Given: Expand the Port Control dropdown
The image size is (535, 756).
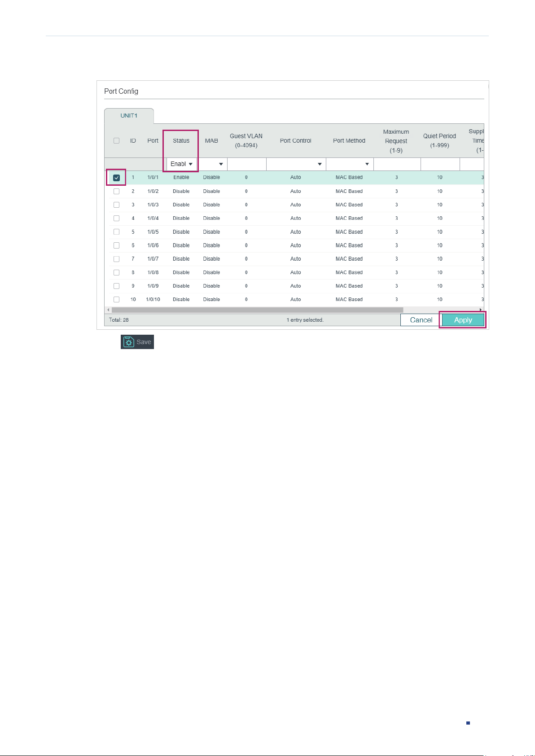Looking at the screenshot, I should click(x=296, y=164).
